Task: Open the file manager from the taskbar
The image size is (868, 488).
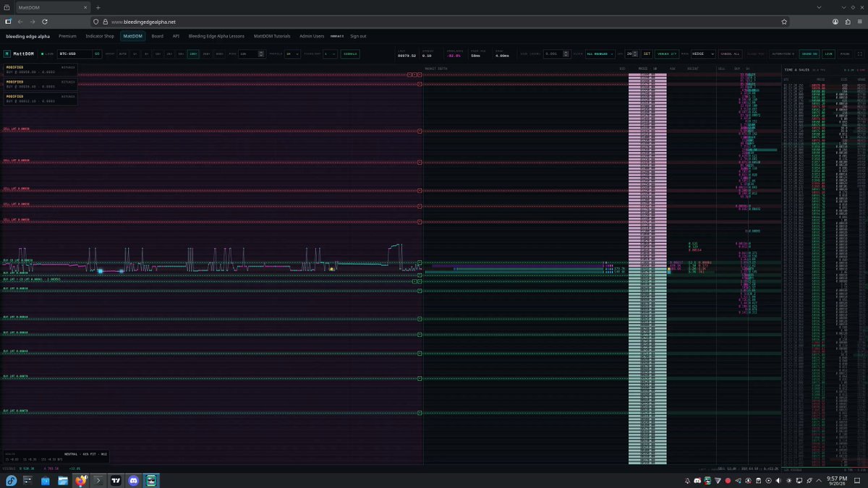Action: point(64,480)
